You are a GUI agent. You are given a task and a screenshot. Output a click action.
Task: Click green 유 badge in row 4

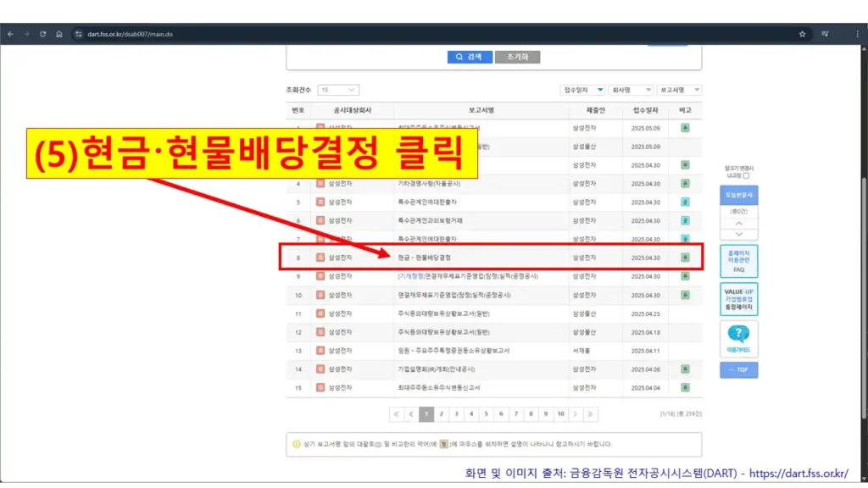coord(685,183)
